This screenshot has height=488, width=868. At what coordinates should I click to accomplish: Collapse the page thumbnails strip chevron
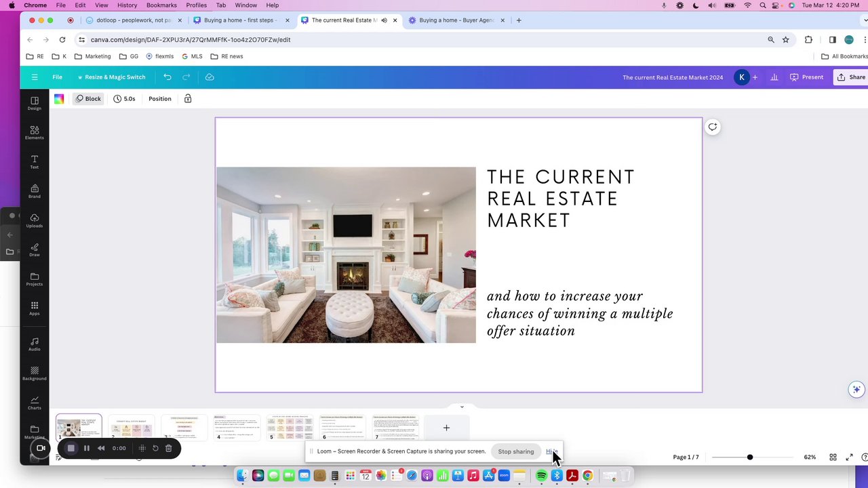(x=462, y=407)
